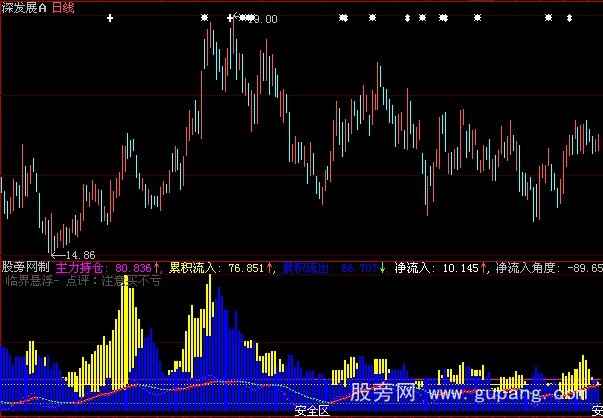Select the 深发展A stock name
The width and height of the screenshot is (603, 418).
[24, 6]
